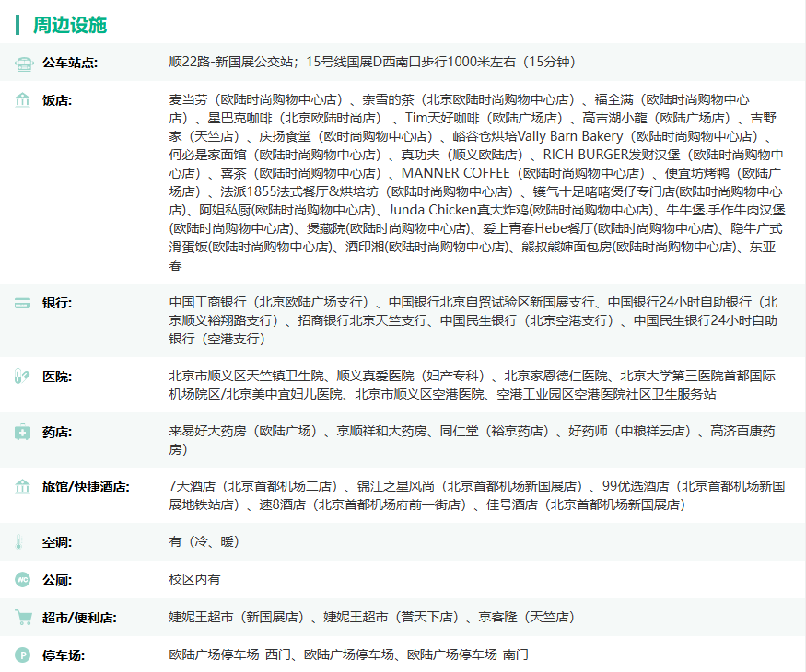Click the 公厕: label
The width and height of the screenshot is (806, 672).
[x=57, y=581]
